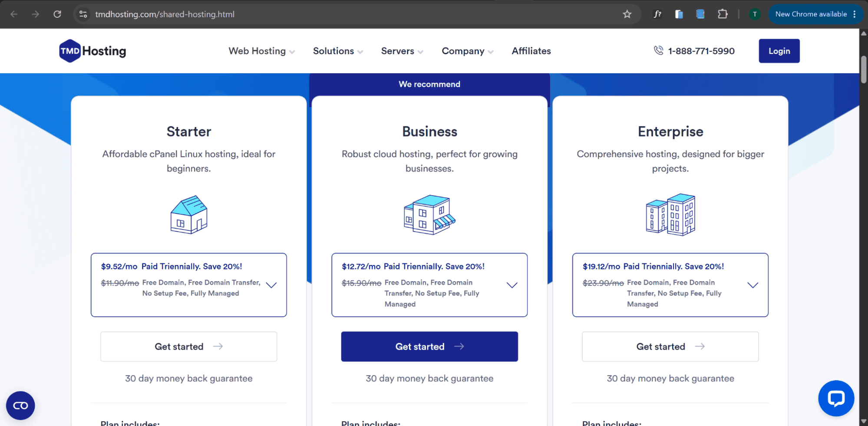868x426 pixels.
Task: Open the Web Hosting menu
Action: click(x=262, y=51)
